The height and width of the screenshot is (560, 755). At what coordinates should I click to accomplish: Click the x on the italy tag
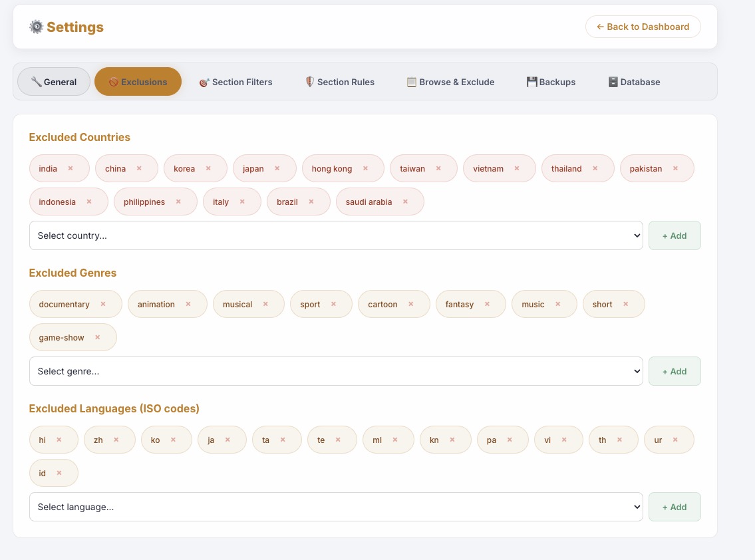pos(242,202)
